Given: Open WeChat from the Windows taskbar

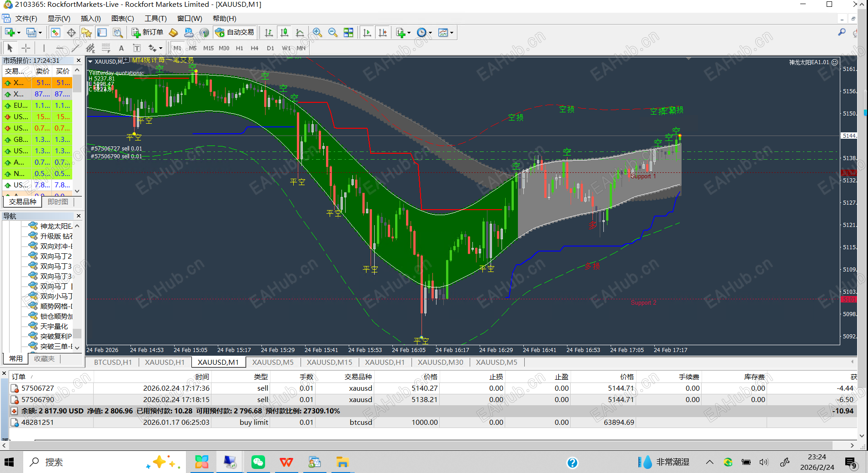Looking at the screenshot, I should tap(258, 462).
